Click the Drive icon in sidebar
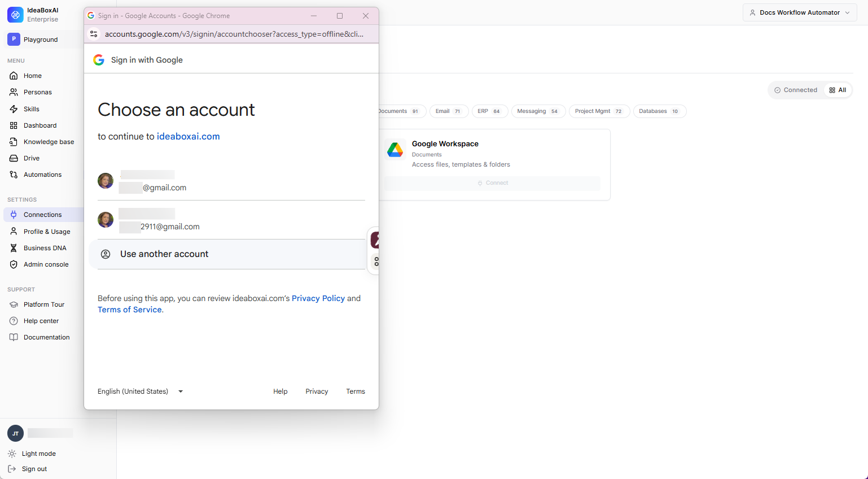 point(14,158)
